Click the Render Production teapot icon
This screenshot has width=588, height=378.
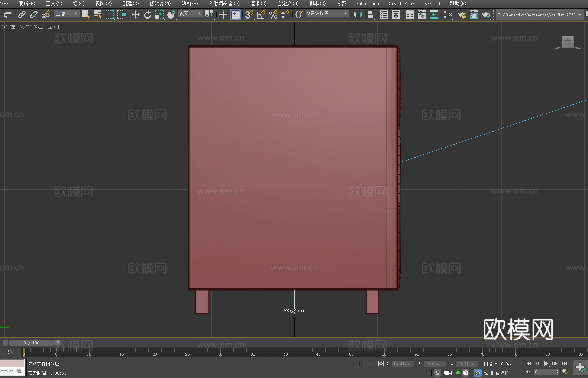click(486, 14)
